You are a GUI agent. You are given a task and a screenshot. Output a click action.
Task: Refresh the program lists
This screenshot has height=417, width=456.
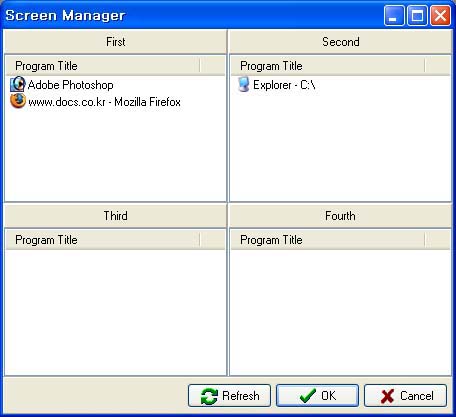tap(229, 396)
